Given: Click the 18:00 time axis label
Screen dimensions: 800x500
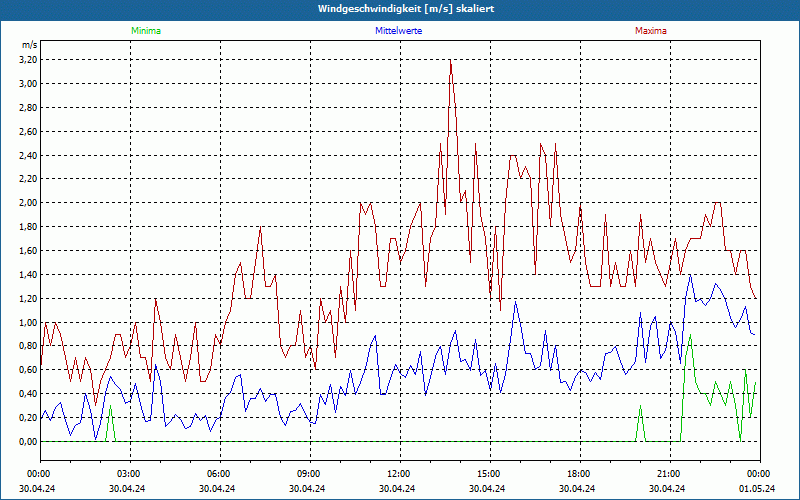Looking at the screenshot, I should [580, 474].
